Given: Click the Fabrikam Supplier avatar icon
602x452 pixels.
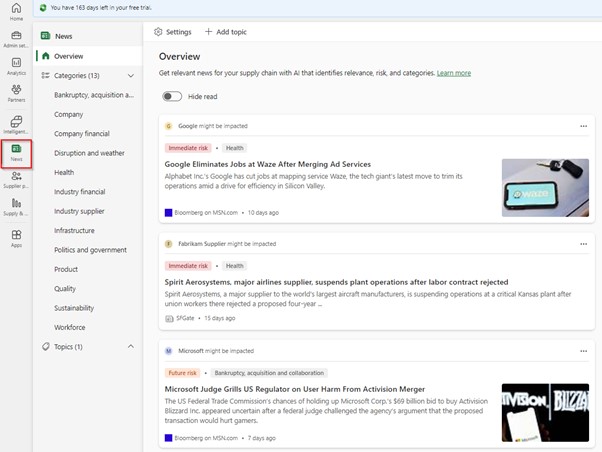Looking at the screenshot, I should click(x=168, y=244).
